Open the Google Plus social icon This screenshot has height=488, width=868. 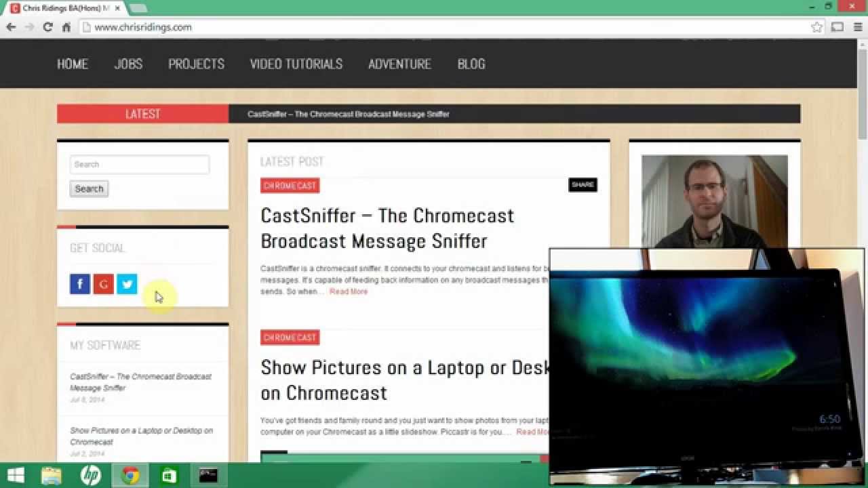click(104, 284)
